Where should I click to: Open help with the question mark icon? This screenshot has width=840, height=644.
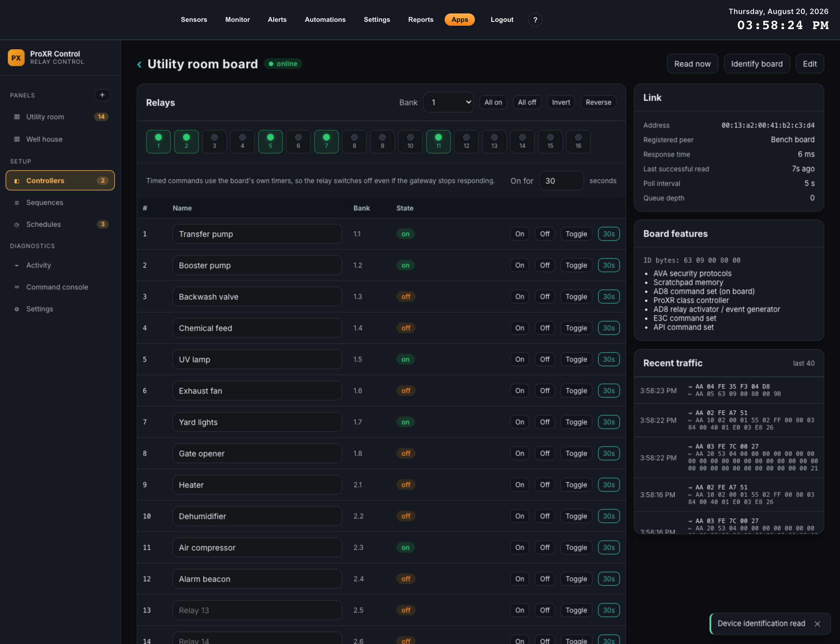pos(535,20)
